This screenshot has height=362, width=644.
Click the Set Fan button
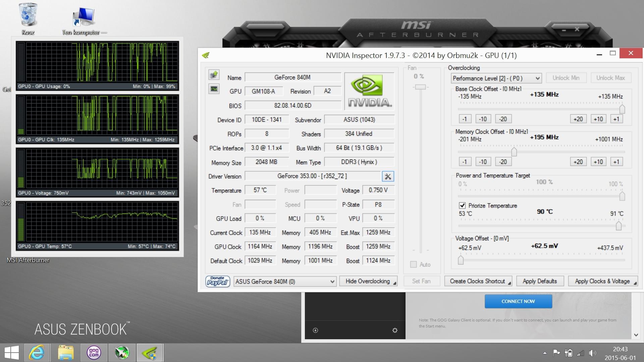tap(422, 281)
